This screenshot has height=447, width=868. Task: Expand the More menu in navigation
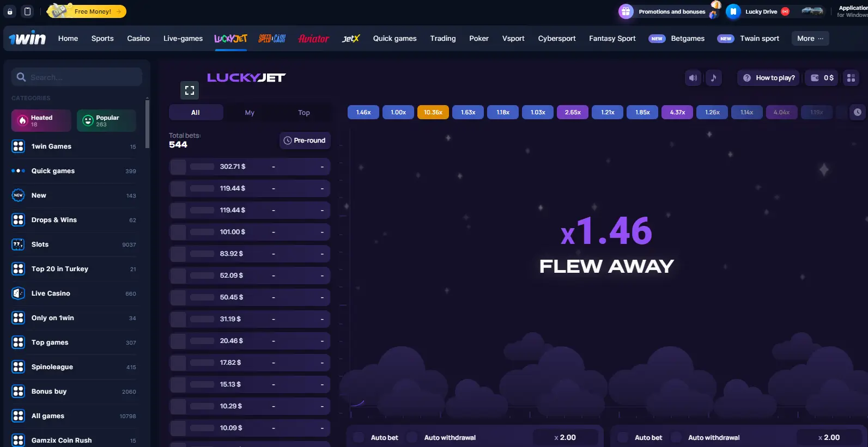pos(810,38)
